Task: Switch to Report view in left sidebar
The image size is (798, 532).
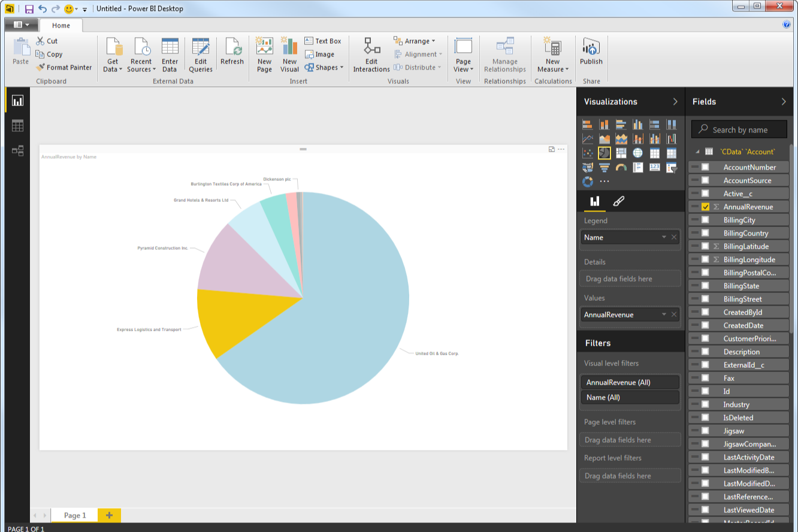Action: 17,101
